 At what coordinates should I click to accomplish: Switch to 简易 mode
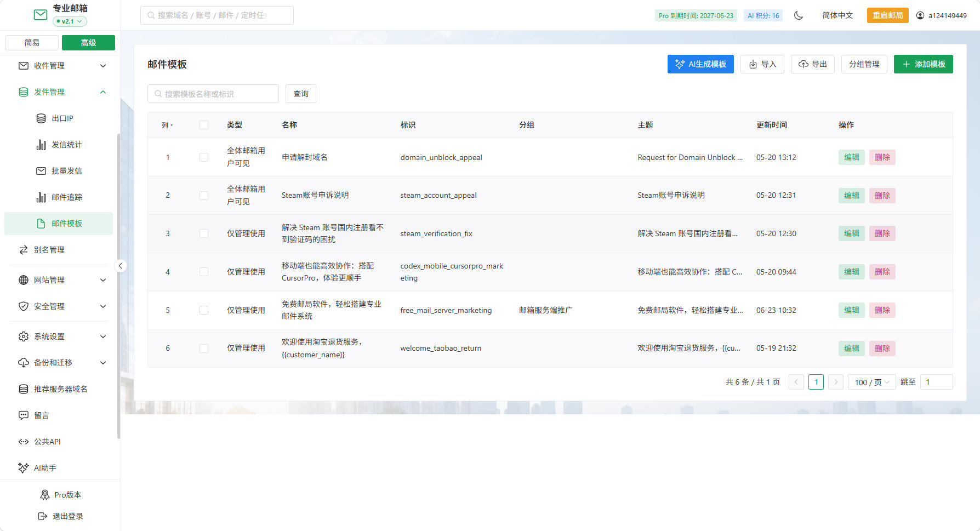point(32,43)
